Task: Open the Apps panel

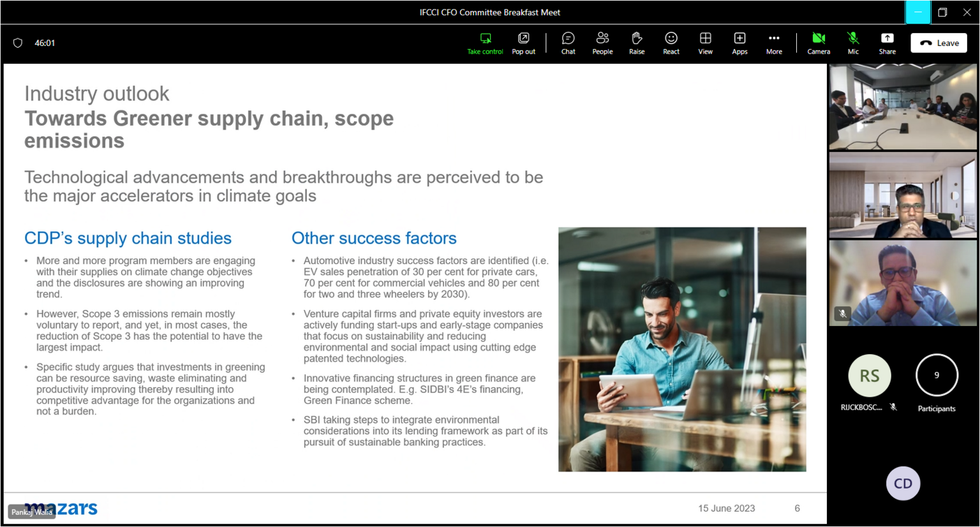Action: [739, 43]
